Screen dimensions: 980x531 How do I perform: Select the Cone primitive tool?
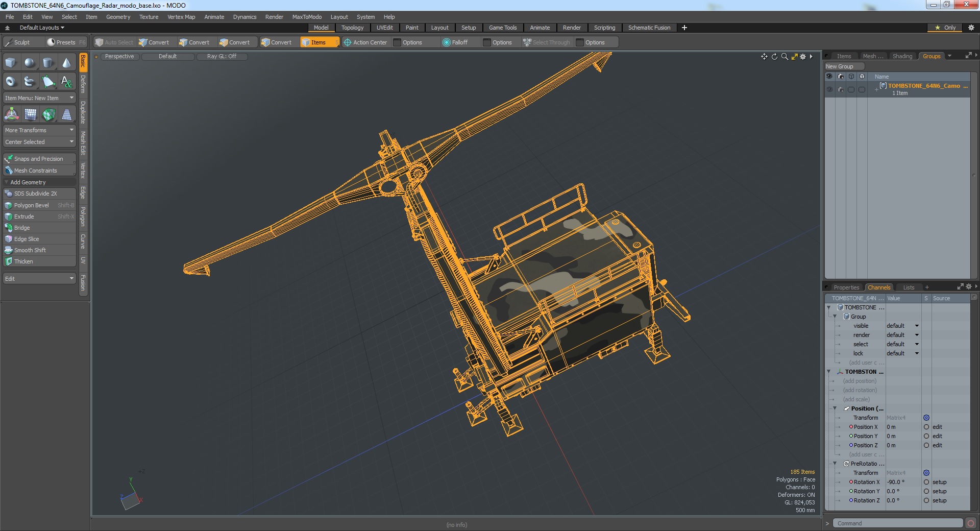click(x=66, y=63)
